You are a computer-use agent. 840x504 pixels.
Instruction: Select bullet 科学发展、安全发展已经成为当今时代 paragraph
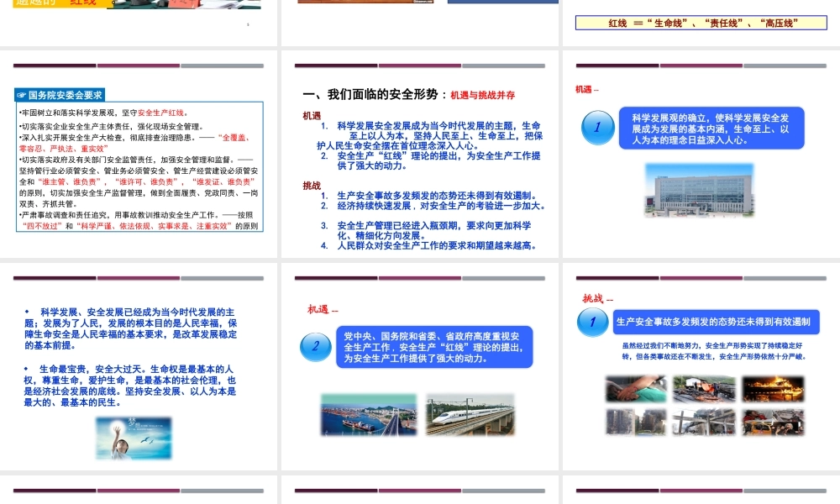(x=131, y=328)
